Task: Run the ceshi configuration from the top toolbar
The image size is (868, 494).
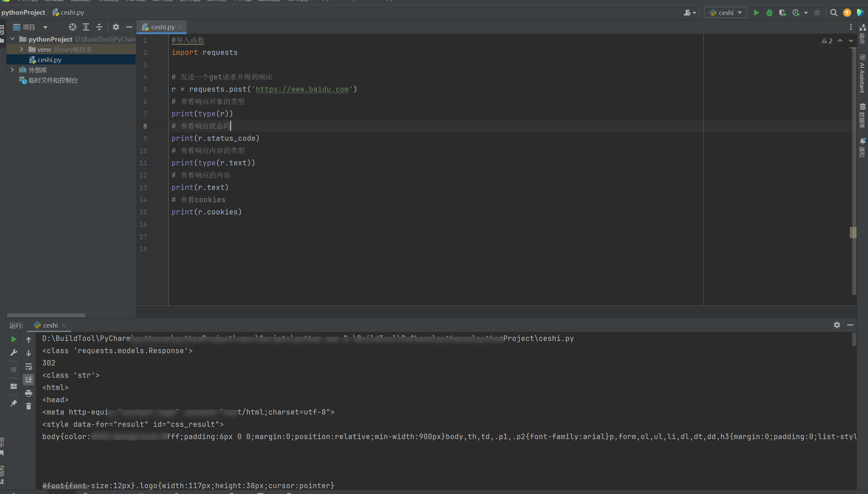Action: [756, 13]
